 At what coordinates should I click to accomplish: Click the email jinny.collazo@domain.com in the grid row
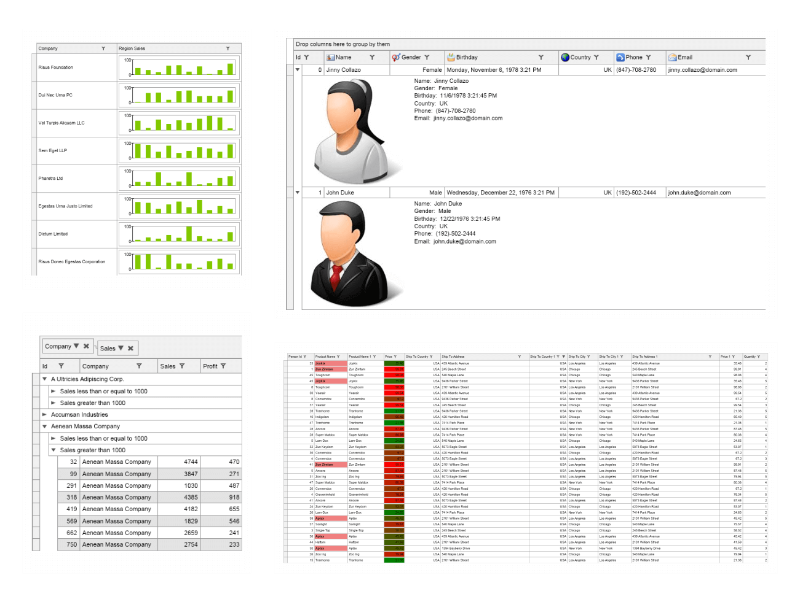(703, 70)
